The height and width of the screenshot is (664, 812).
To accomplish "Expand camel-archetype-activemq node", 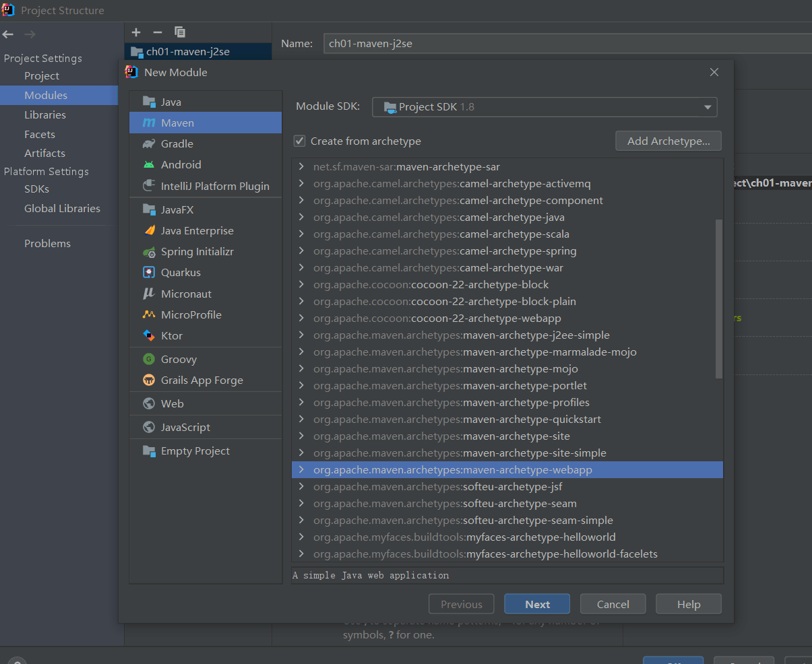I will click(301, 183).
